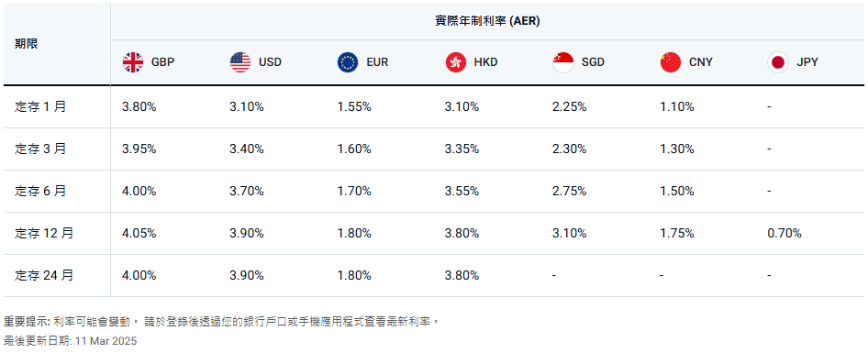The height and width of the screenshot is (353, 868).
Task: Select the 定存 12 月 row label
Action: [44, 234]
